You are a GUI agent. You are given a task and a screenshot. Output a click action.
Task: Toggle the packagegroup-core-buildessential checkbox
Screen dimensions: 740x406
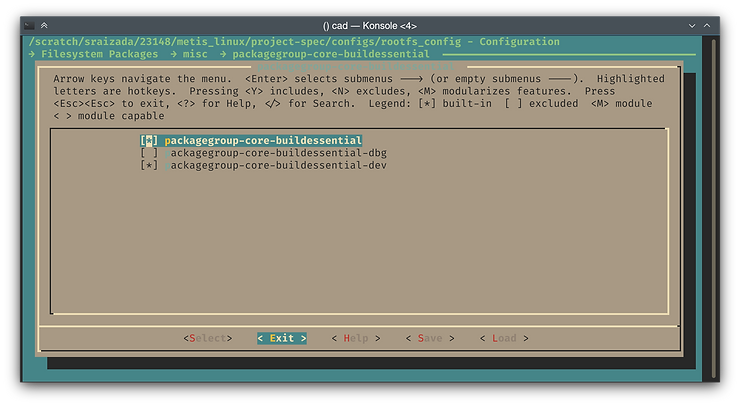[149, 141]
